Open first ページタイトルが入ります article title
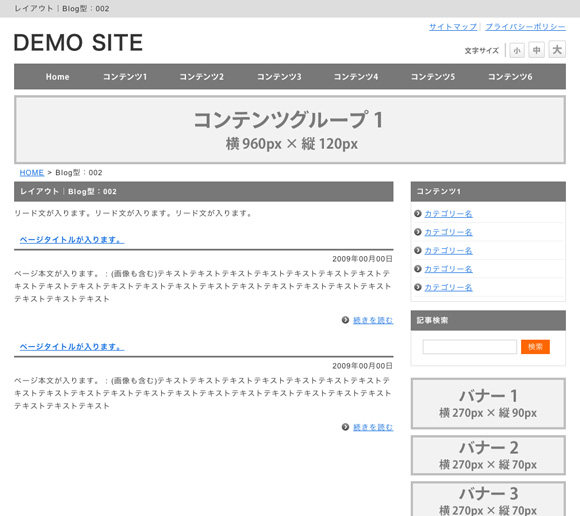This screenshot has width=580, height=516. (72, 240)
